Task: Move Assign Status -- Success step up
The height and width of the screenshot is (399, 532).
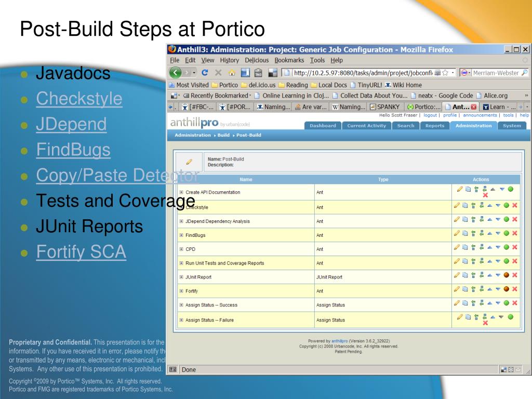Action: [x=489, y=303]
